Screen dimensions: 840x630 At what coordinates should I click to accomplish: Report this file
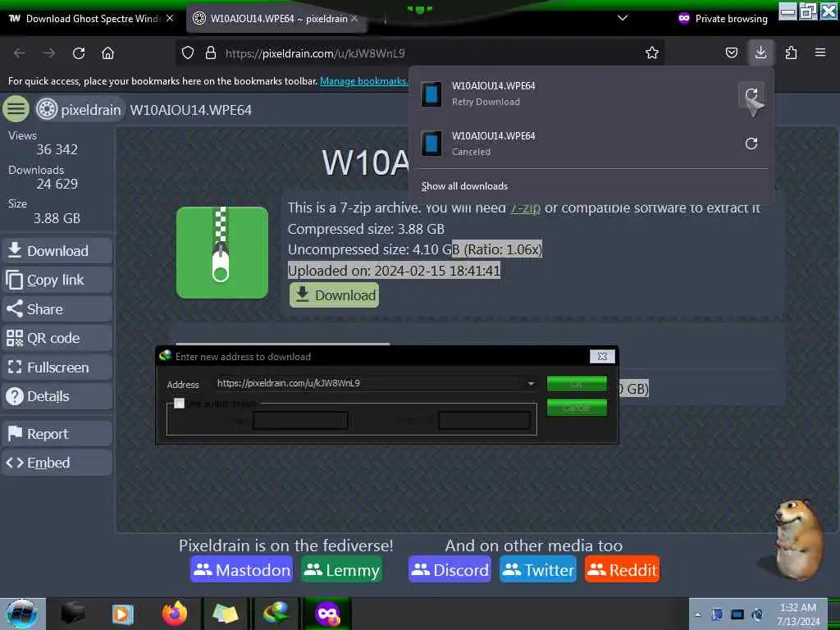coord(57,433)
